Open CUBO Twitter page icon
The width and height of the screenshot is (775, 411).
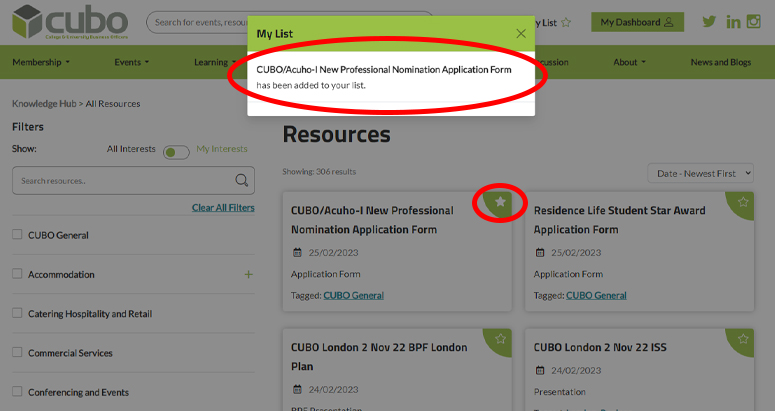click(x=709, y=22)
